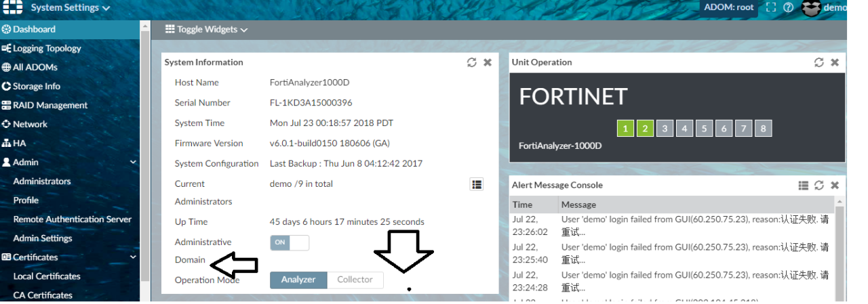Viewport: 868px width, 304px height.
Task: Open current administrators list icon
Action: 477,184
